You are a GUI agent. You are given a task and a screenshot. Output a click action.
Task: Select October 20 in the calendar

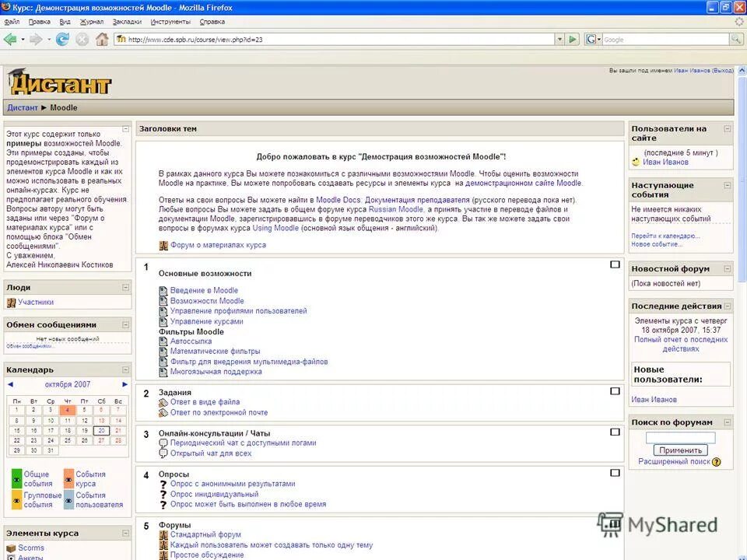101,430
